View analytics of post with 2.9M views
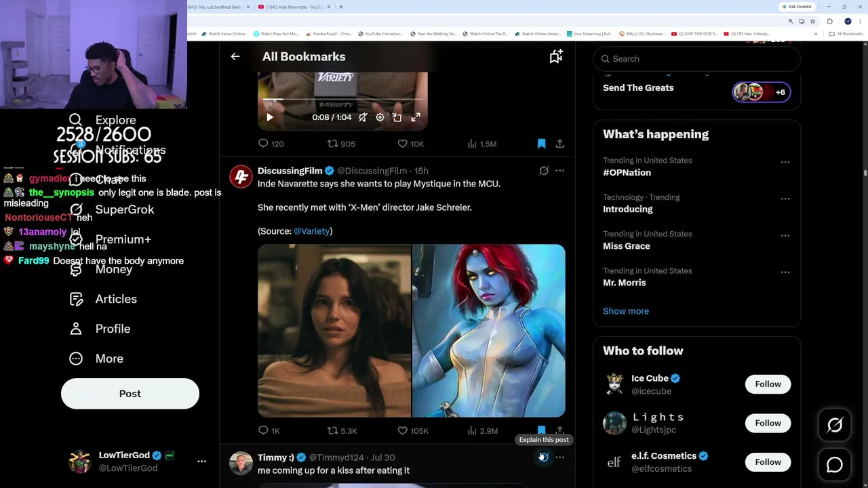 click(x=482, y=430)
